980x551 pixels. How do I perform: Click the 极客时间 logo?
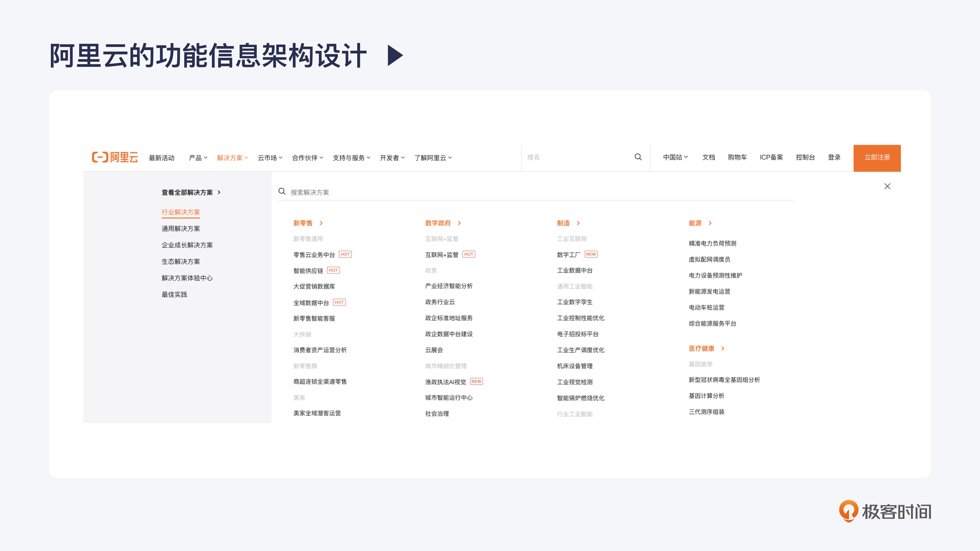885,511
